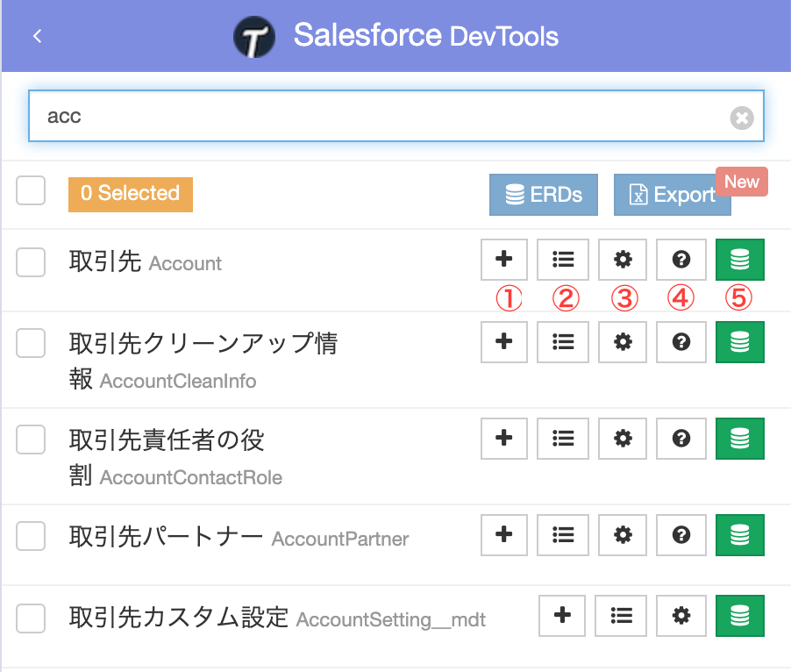The image size is (791, 672).
Task: Click the plus icon for AccountSetting__mdt
Action: tap(562, 616)
